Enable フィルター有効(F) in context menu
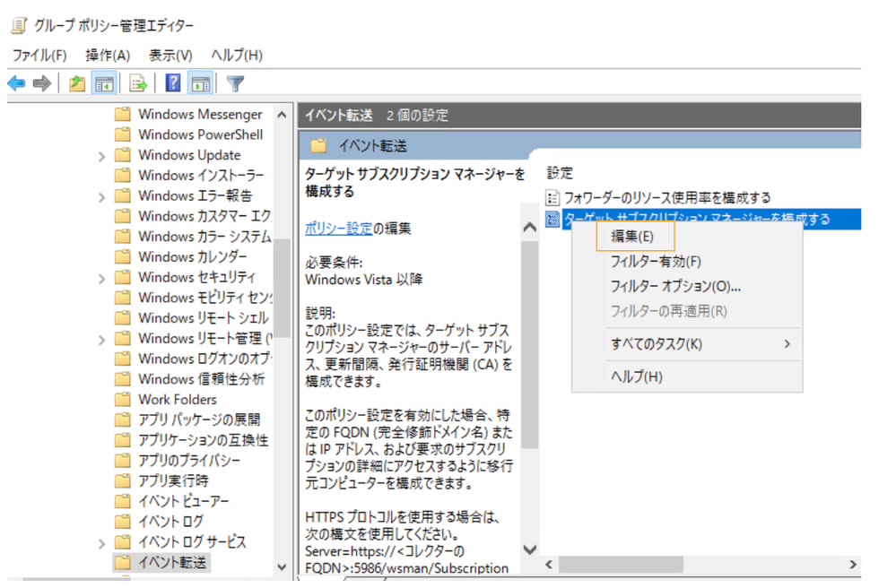The image size is (896, 588). tap(655, 262)
